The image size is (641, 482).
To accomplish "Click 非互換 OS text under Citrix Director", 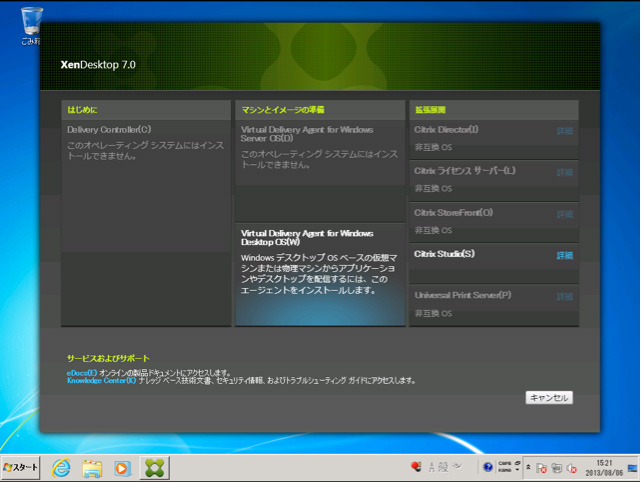I will point(433,147).
